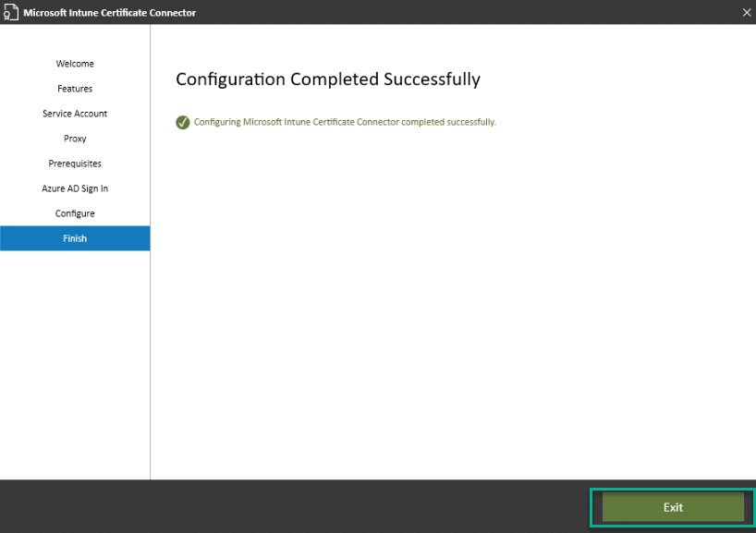Open the Prerequisites step
This screenshot has height=533, width=756.
[75, 164]
